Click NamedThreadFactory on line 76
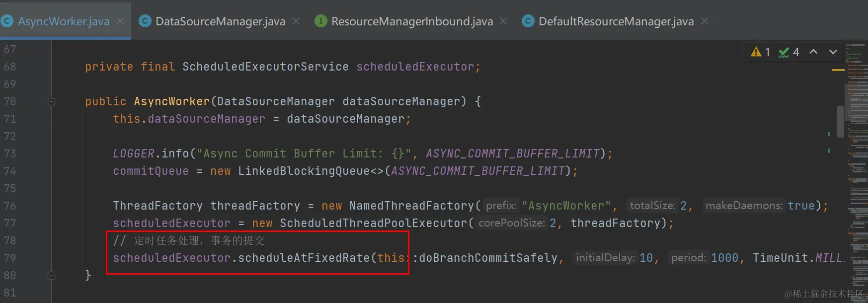The height and width of the screenshot is (303, 868). (x=412, y=206)
